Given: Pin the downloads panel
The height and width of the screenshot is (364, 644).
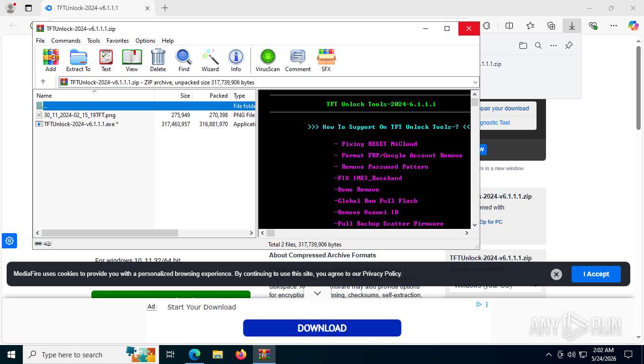Looking at the screenshot, I should 569,45.
